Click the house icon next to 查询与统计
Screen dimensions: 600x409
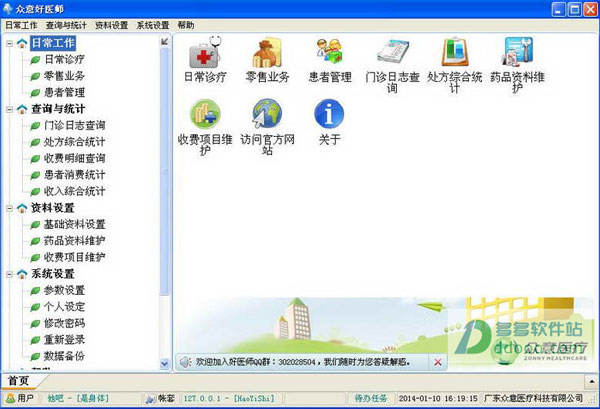pyautogui.click(x=22, y=109)
